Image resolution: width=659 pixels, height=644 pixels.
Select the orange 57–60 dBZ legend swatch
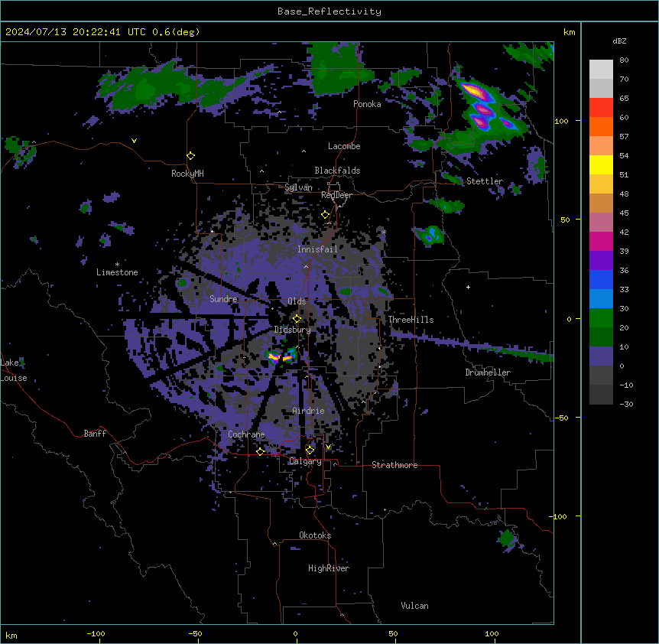[601, 126]
